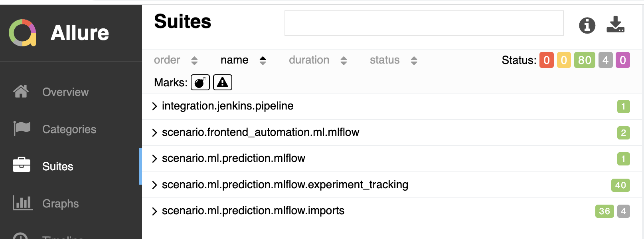Click the Graphs bar chart icon
Image resolution: width=644 pixels, height=239 pixels.
(x=22, y=203)
